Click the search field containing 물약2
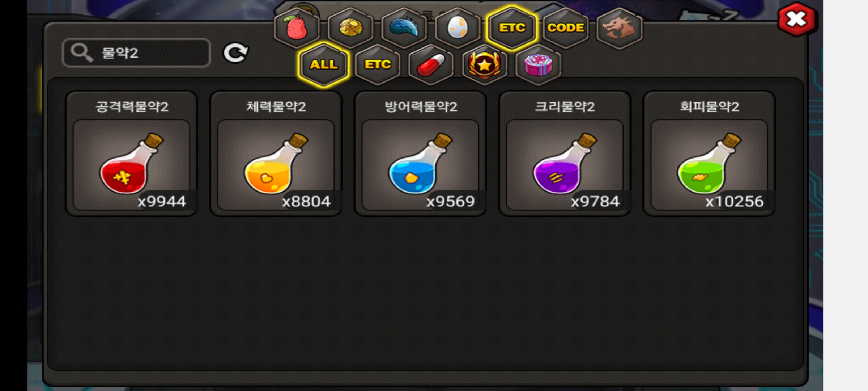Screen dimensions: 868x391 (136, 53)
